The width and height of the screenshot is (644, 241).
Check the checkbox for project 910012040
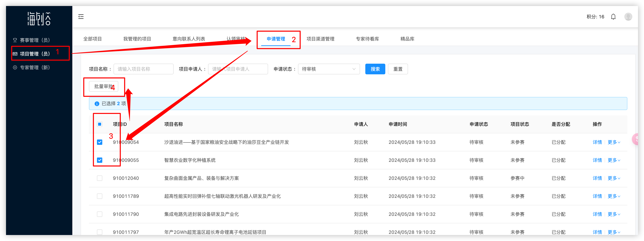(99, 178)
